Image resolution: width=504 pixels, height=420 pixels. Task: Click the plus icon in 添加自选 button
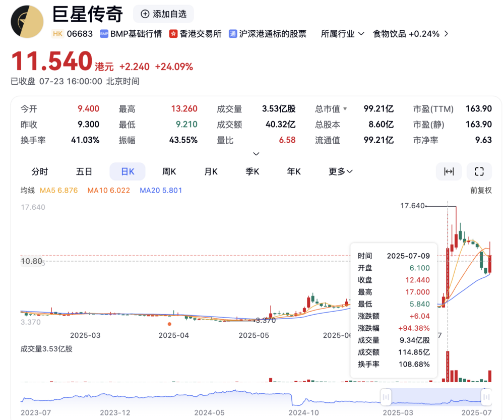click(x=145, y=14)
